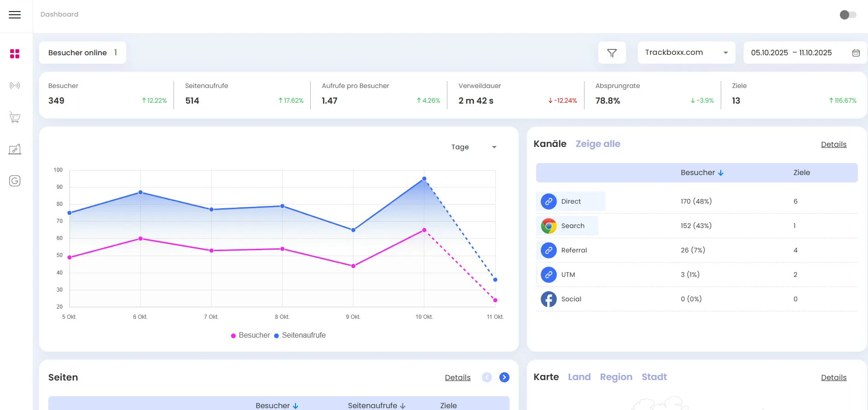Click the filter funnel icon
The height and width of the screenshot is (410, 868).
(x=612, y=53)
